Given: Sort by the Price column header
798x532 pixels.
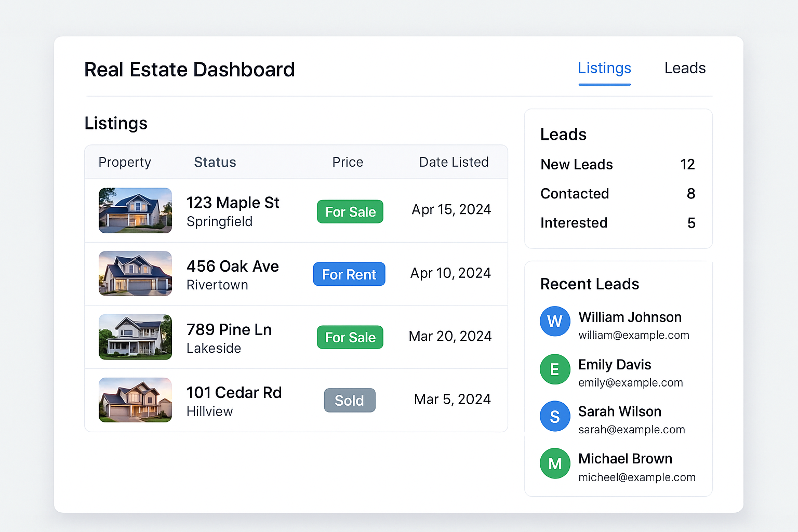Looking at the screenshot, I should (347, 162).
